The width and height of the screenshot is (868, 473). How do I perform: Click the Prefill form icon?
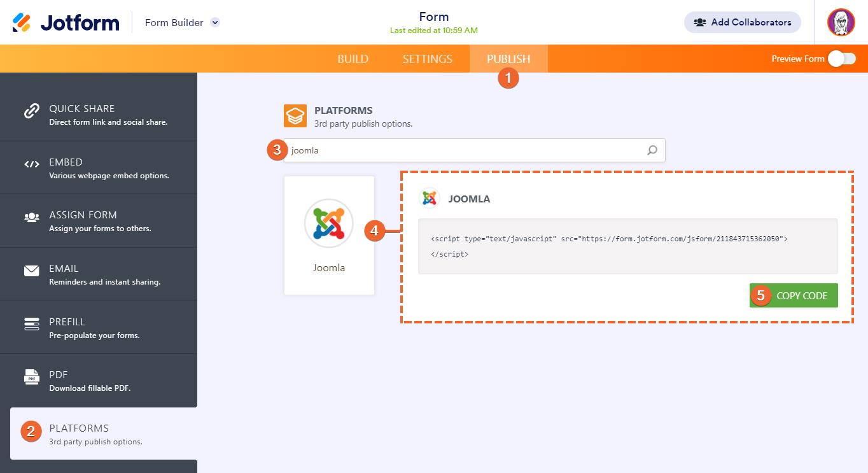click(x=32, y=324)
